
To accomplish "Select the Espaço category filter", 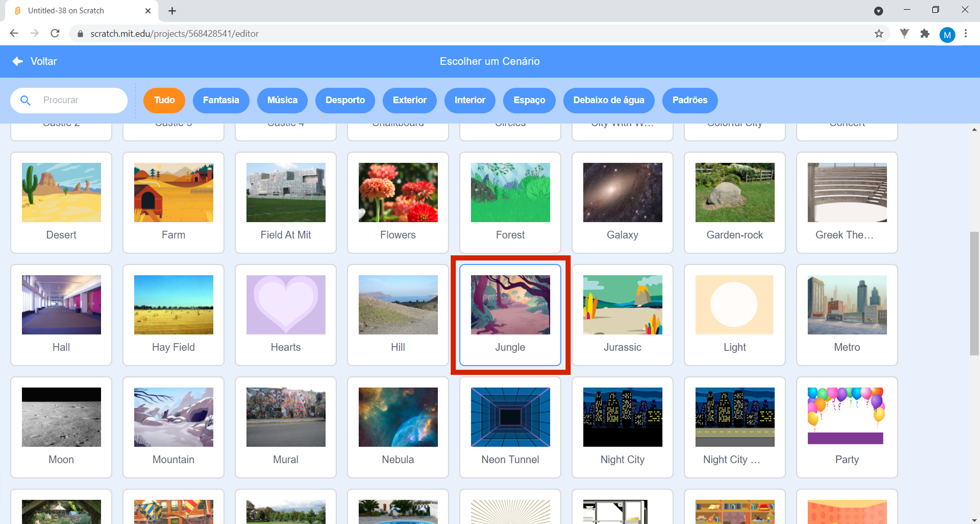I will [x=529, y=100].
